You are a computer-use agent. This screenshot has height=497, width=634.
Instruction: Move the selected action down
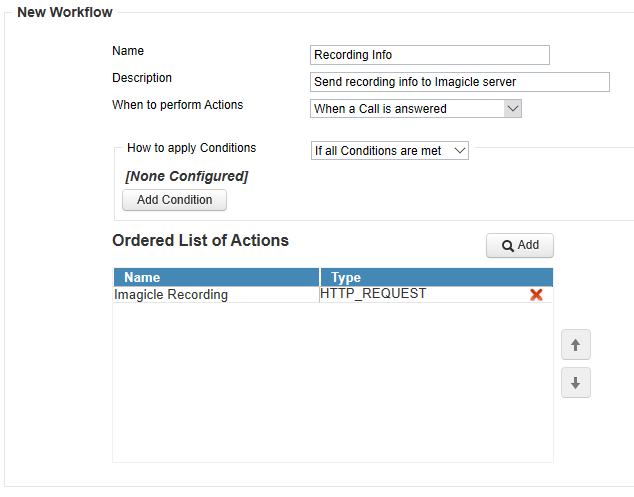575,382
